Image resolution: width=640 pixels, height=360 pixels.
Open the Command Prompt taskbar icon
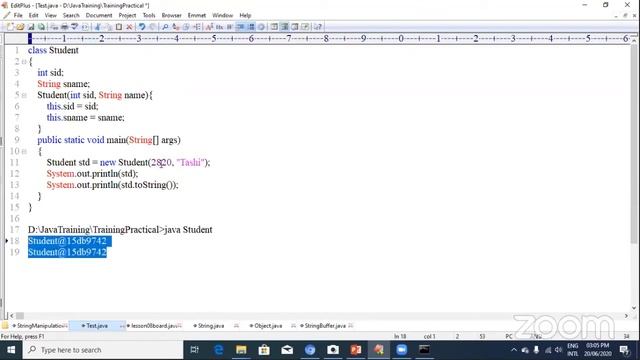pyautogui.click(x=424, y=350)
